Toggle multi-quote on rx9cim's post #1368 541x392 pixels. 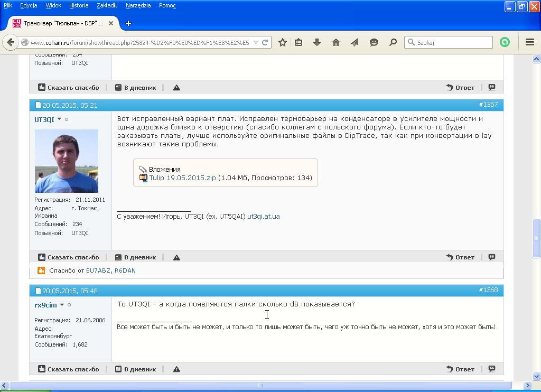(x=492, y=369)
